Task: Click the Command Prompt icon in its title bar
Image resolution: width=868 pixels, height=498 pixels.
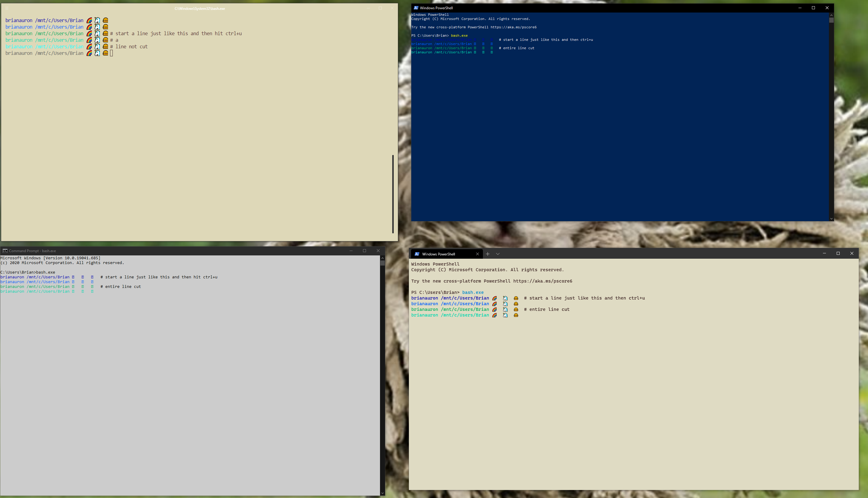Action: 5,251
